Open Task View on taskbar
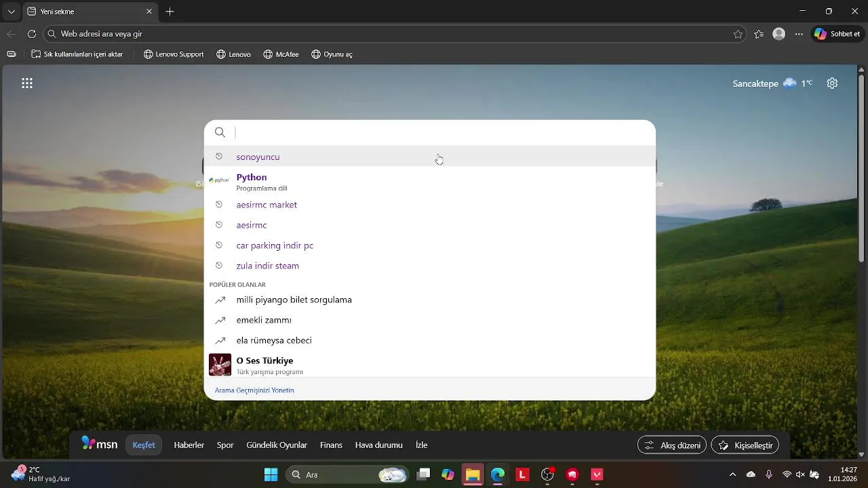 [423, 474]
